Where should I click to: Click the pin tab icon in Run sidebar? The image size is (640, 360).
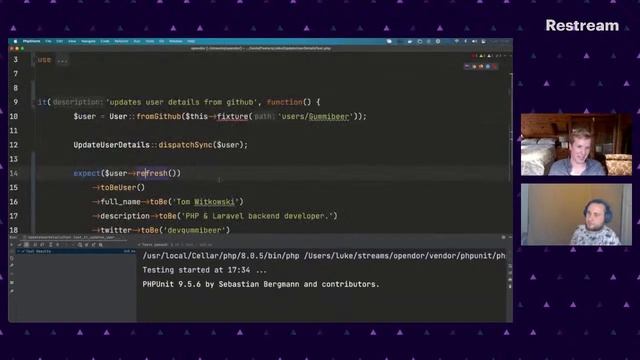(x=11, y=290)
